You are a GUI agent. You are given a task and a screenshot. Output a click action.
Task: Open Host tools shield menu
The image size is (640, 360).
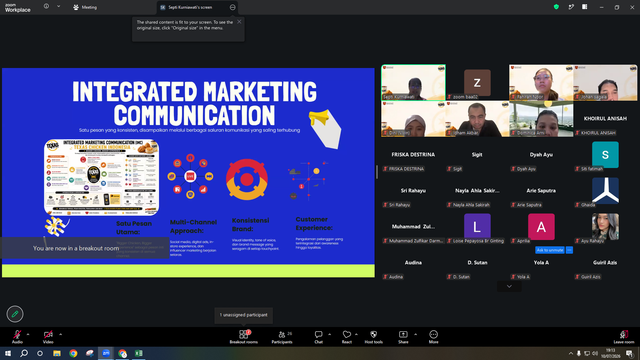pyautogui.click(x=373, y=337)
